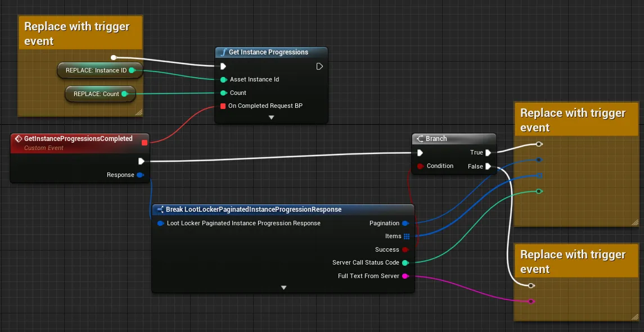Select the Break LootLockerPaginatedInstanceProgressionResponse node title
The height and width of the screenshot is (332, 644).
tap(254, 210)
